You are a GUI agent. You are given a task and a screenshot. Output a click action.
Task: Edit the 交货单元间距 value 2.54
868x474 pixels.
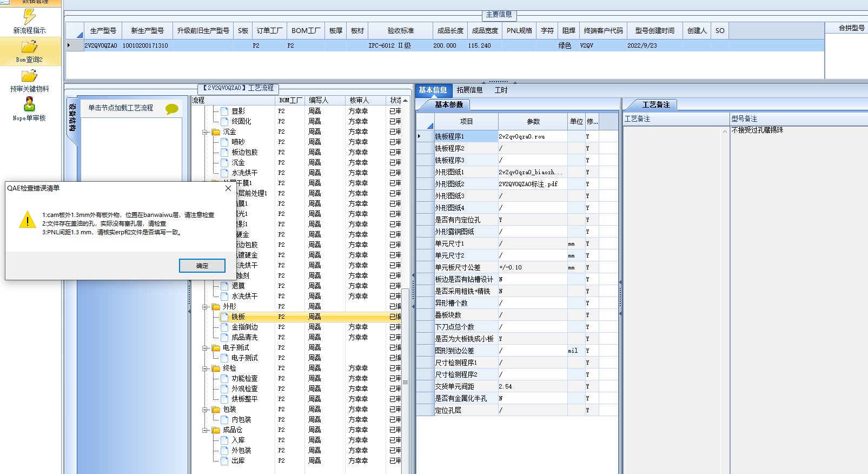(x=533, y=386)
